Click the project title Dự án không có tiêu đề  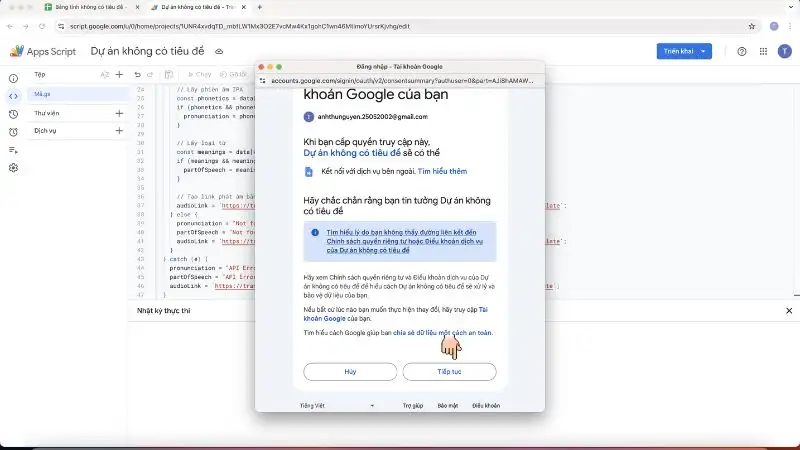[147, 51]
